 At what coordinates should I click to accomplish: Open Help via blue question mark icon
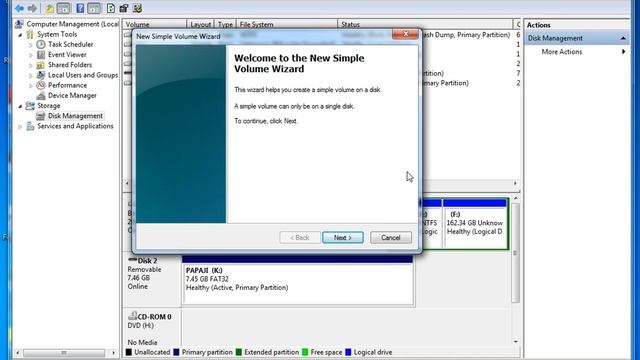click(x=80, y=8)
